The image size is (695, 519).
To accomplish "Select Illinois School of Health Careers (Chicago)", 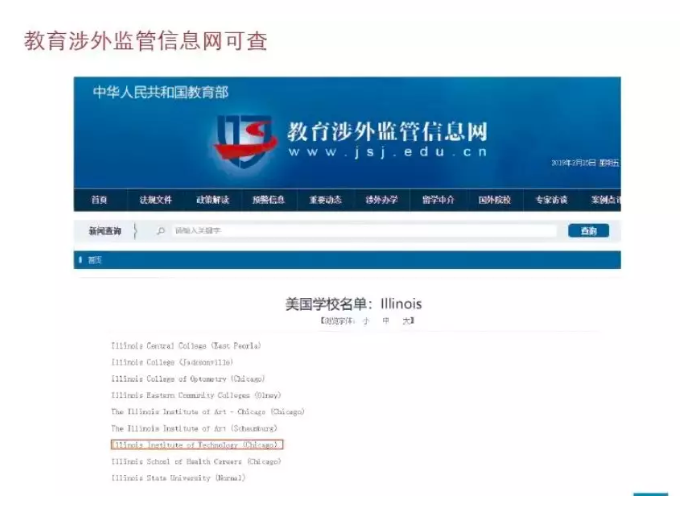I will (196, 462).
